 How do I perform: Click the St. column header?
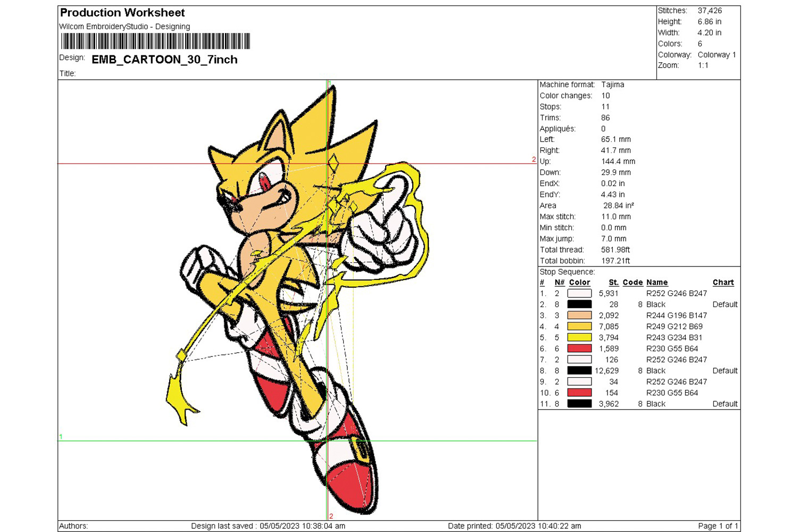[613, 282]
